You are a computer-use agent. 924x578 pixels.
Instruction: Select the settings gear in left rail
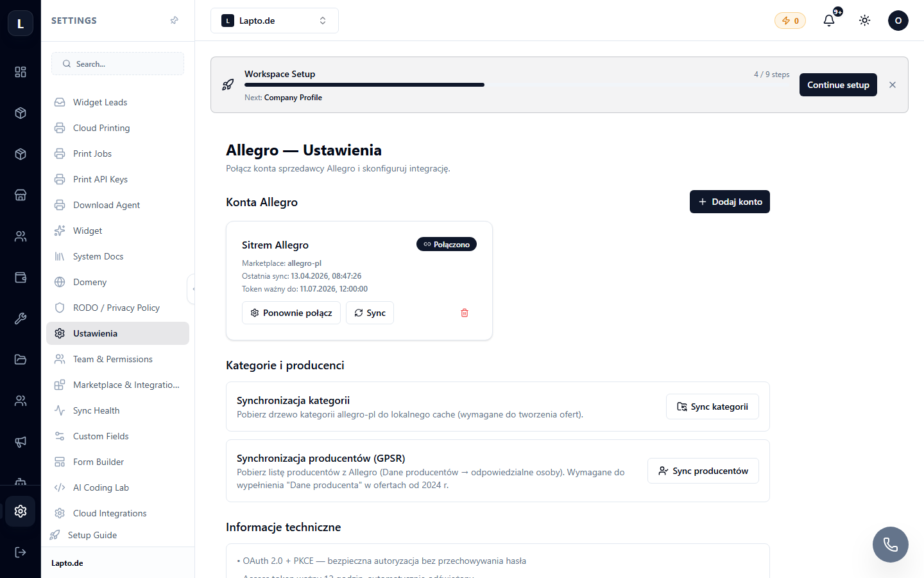click(21, 511)
